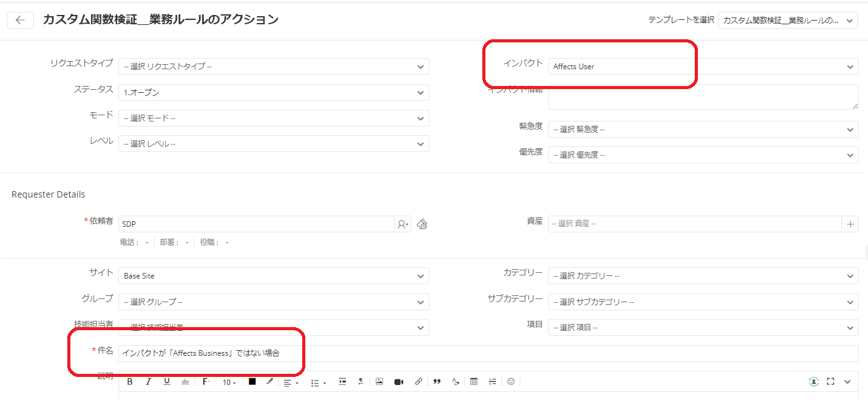
Task: Open the add requester icon next to SDP
Action: (403, 224)
